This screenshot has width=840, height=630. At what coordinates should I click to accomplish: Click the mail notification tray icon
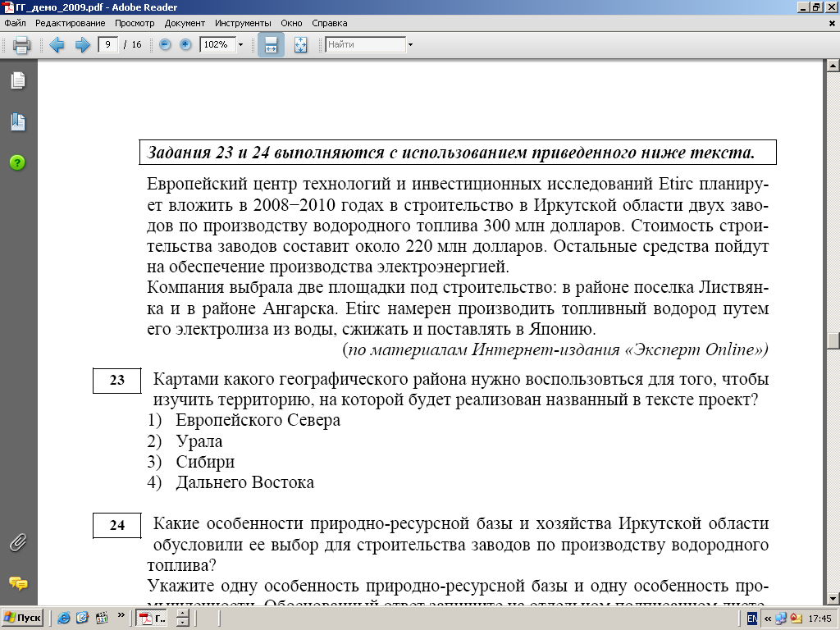click(796, 619)
